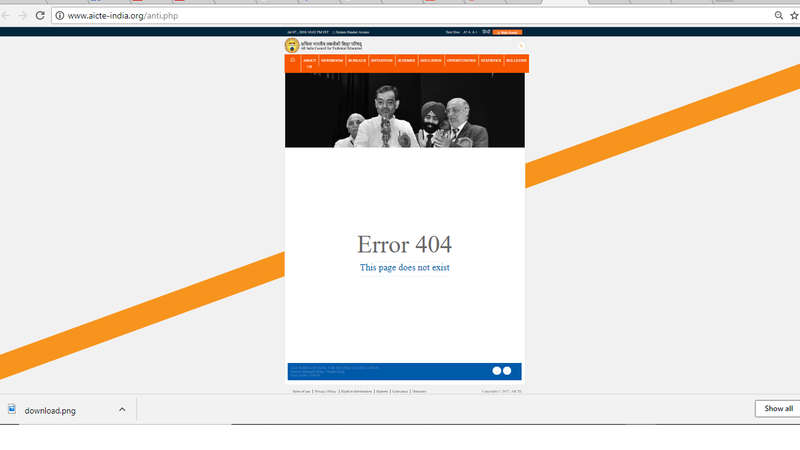Open the Reports footer link

tap(382, 391)
